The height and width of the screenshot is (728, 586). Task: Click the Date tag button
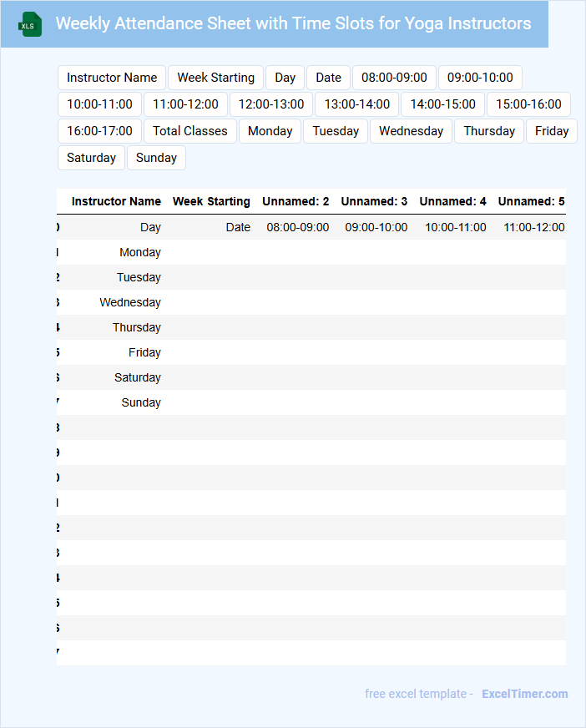coord(328,78)
